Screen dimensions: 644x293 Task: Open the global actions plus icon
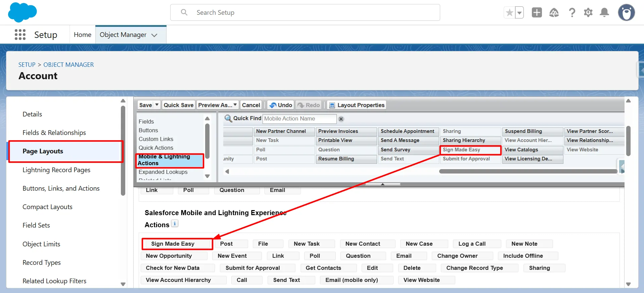click(537, 12)
